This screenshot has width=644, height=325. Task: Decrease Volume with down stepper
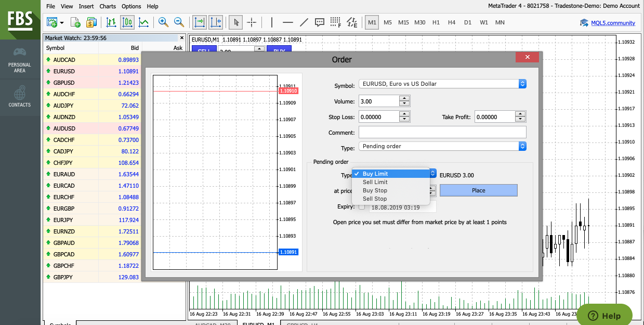(404, 103)
